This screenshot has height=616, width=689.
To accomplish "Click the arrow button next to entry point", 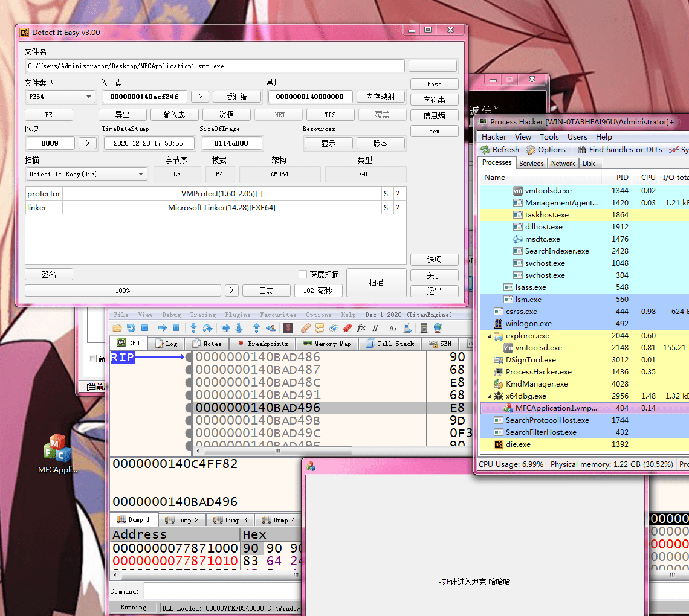I will point(201,97).
